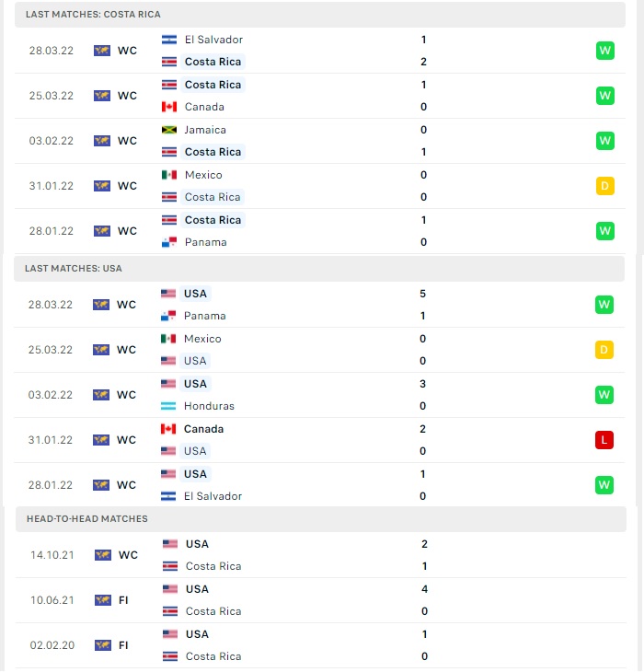This screenshot has height=672, width=644.
Task: Click the El Salvador team name in the 28.01.22 USA match
Action: coord(213,496)
